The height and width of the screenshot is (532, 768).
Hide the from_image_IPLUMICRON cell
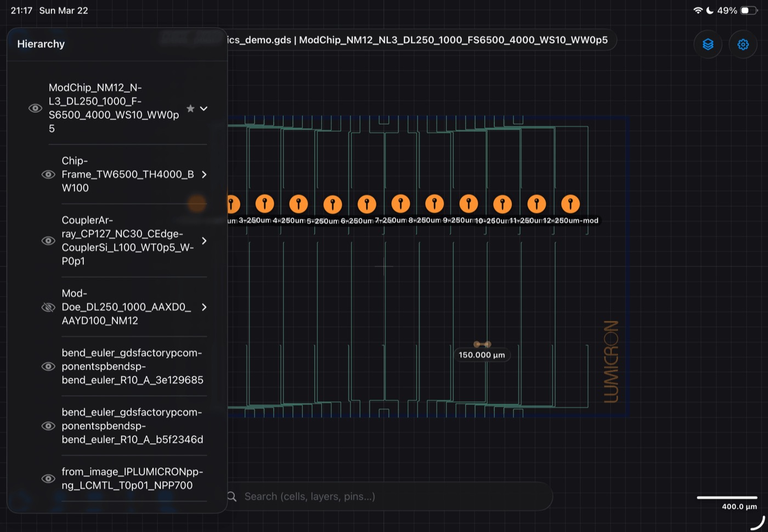[48, 478]
